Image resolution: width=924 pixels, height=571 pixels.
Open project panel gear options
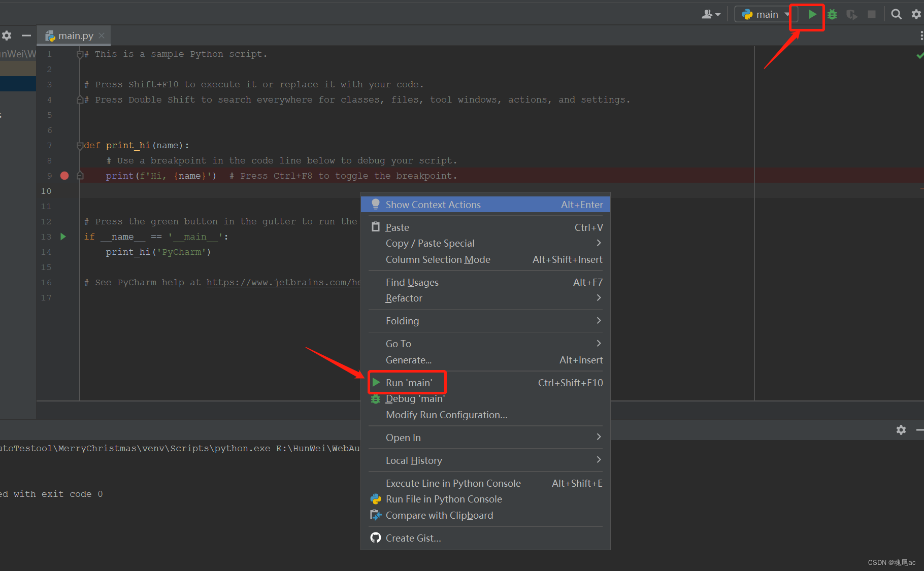pos(7,36)
